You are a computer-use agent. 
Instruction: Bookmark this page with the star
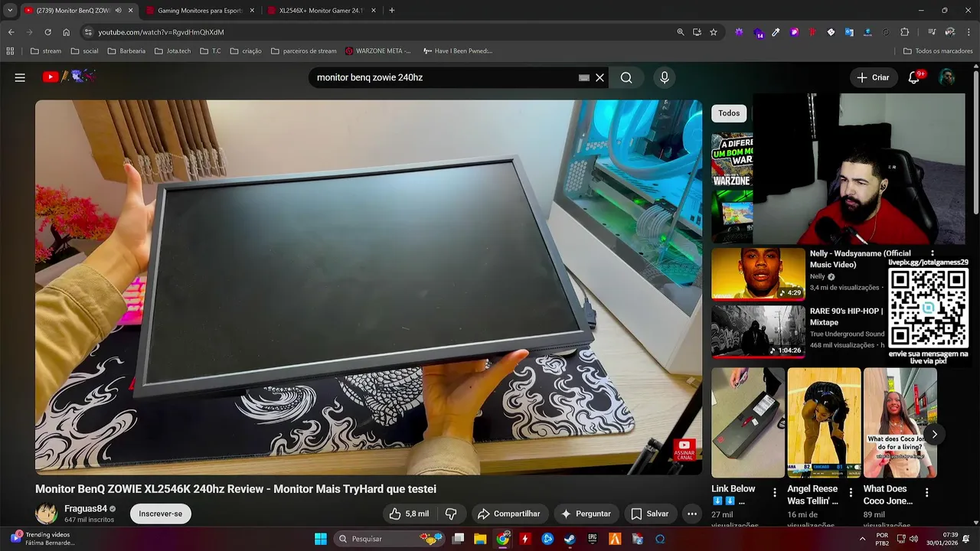714,32
